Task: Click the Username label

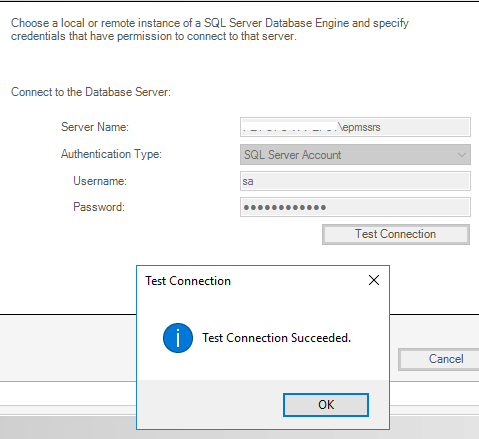Action: click(x=100, y=181)
